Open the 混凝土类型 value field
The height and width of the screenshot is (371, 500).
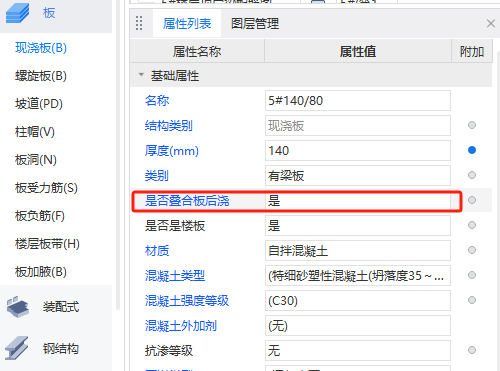(358, 275)
